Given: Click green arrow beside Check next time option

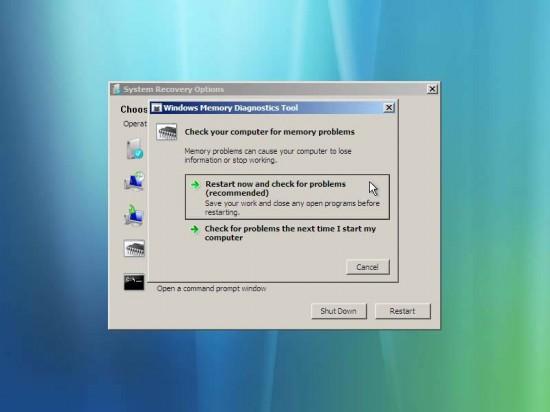Looking at the screenshot, I should point(195,230).
